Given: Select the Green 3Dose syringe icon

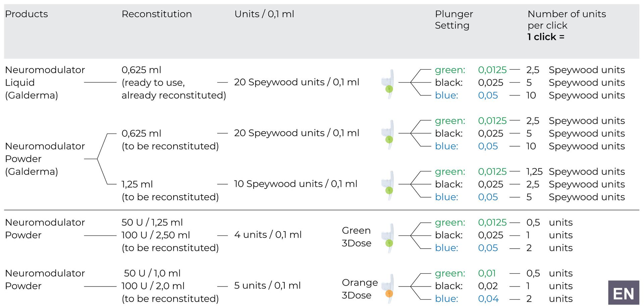Looking at the screenshot, I should pyautogui.click(x=388, y=238).
